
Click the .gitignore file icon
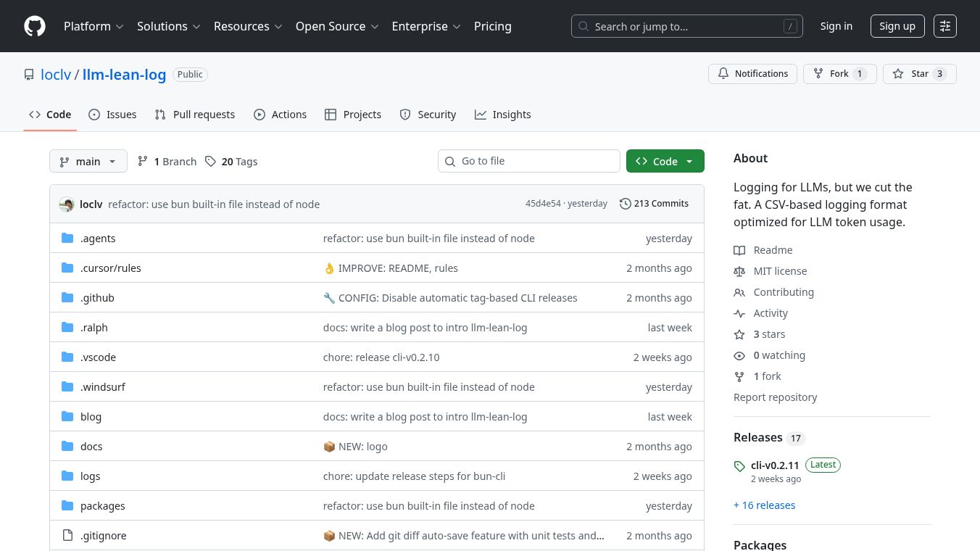click(x=67, y=536)
